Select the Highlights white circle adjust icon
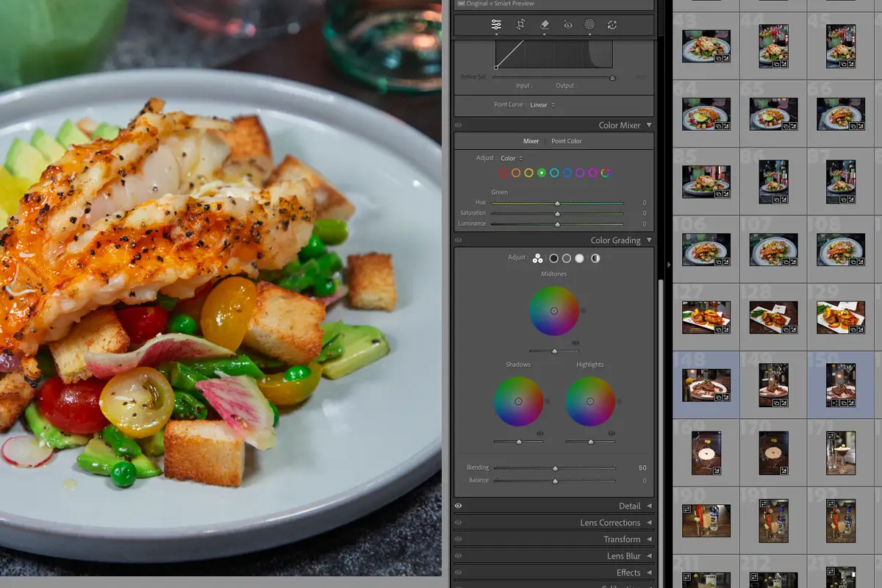Image resolution: width=882 pixels, height=588 pixels. tap(580, 258)
